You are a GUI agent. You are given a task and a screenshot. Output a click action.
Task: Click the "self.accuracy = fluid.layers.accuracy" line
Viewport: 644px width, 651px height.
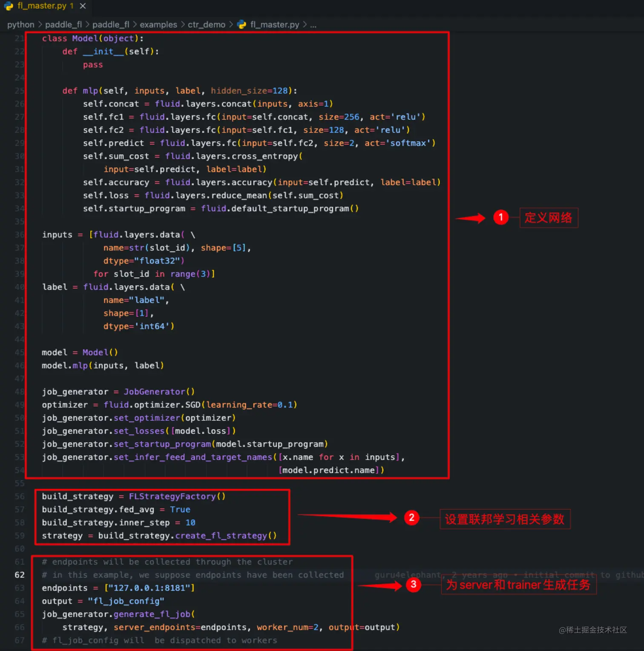point(262,182)
